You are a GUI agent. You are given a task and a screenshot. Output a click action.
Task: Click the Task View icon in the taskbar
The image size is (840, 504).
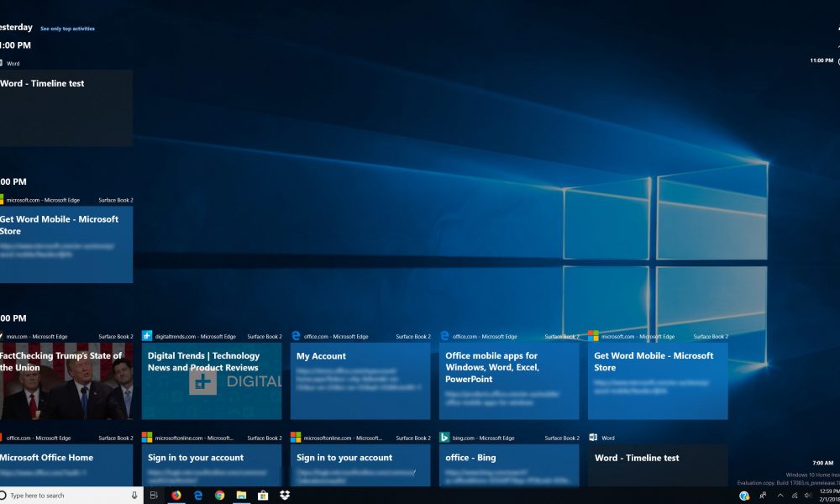(x=155, y=496)
